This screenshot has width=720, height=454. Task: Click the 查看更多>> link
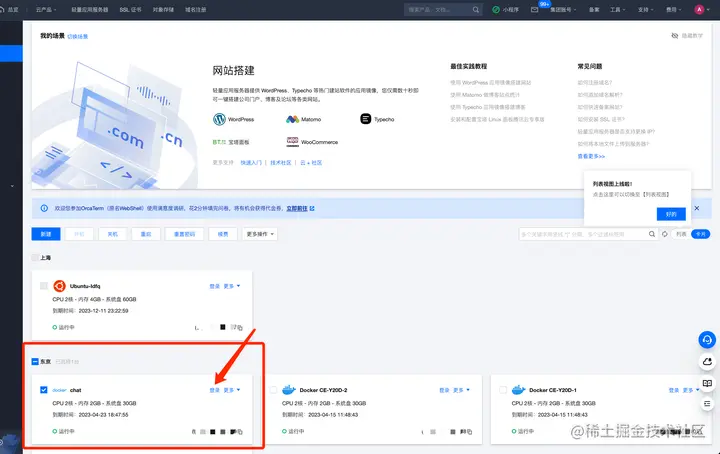click(591, 157)
